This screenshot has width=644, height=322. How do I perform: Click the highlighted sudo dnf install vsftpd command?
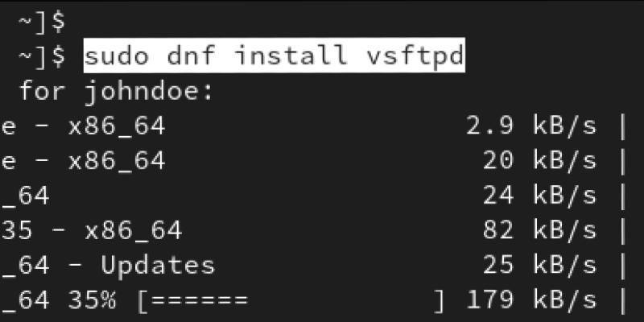274,55
